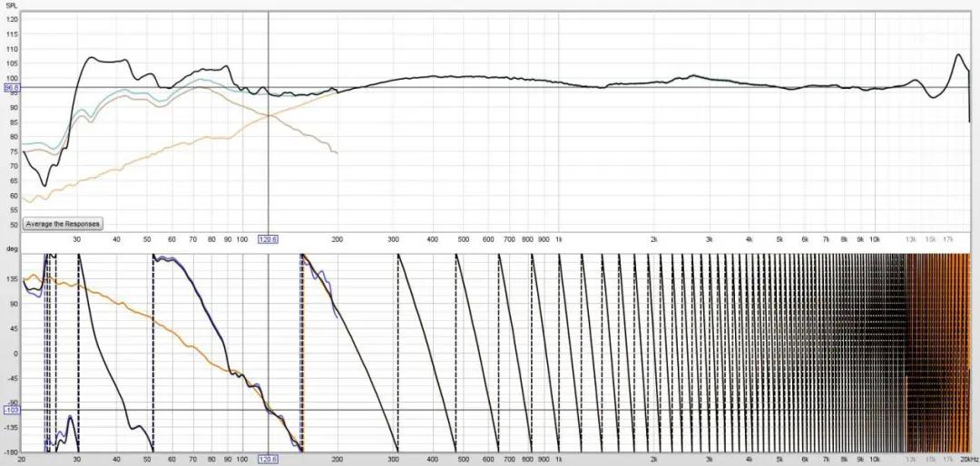The height and width of the screenshot is (466, 980).
Task: Click the end of the brown curve at 200 Hz
Action: 337,153
